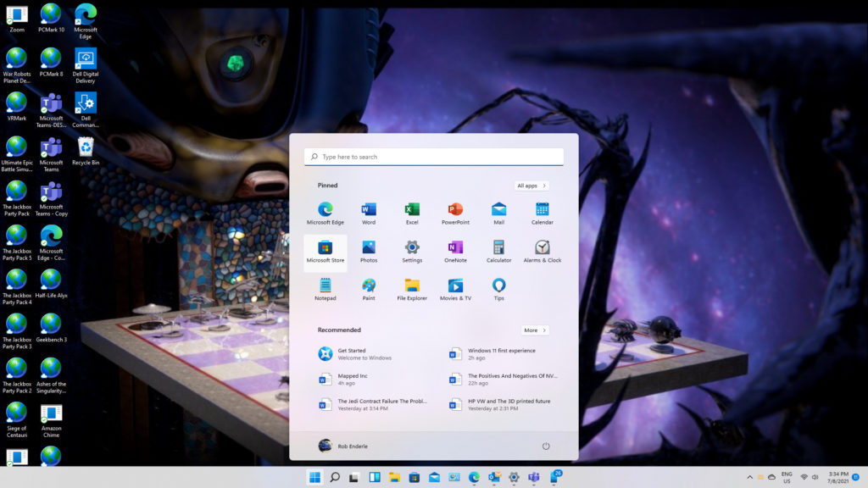The width and height of the screenshot is (868, 488).
Task: Open the Rob Enderle user account menu
Action: 343,446
